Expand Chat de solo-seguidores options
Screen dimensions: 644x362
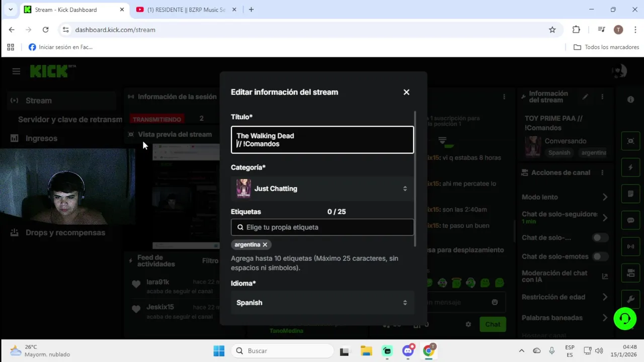click(x=605, y=217)
